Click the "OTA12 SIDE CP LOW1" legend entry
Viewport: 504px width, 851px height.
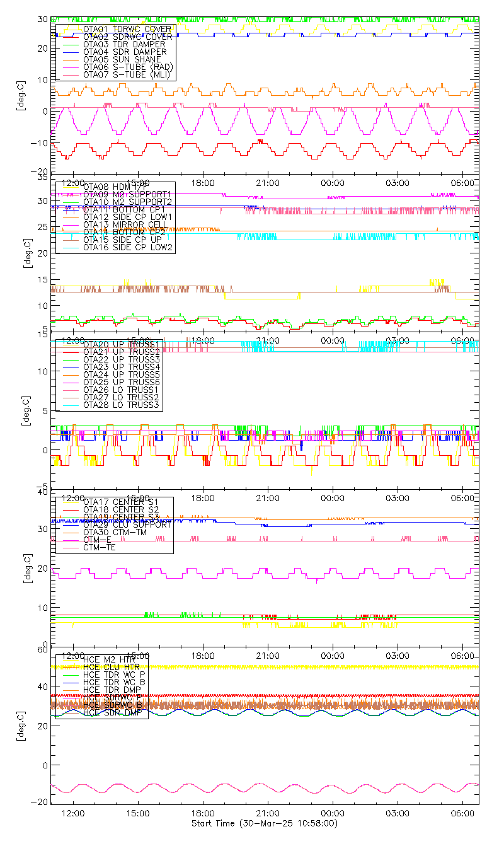(128, 217)
